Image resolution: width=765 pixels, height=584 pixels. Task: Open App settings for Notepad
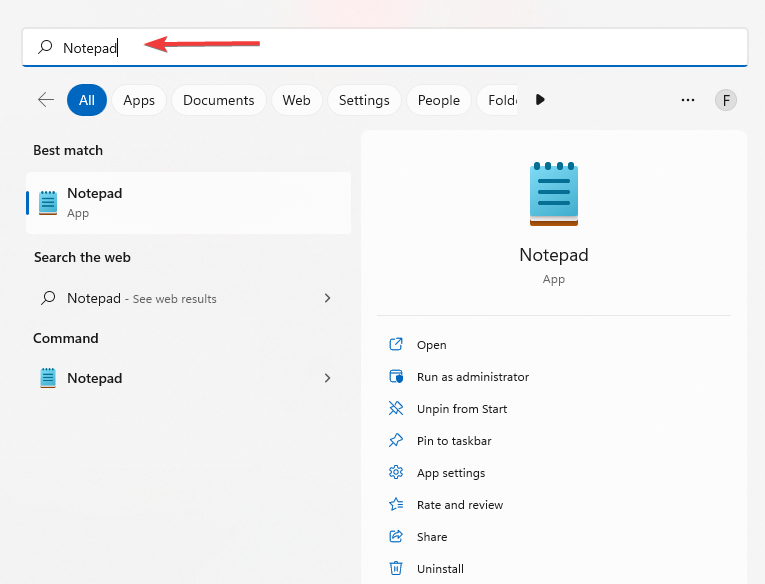(554, 473)
